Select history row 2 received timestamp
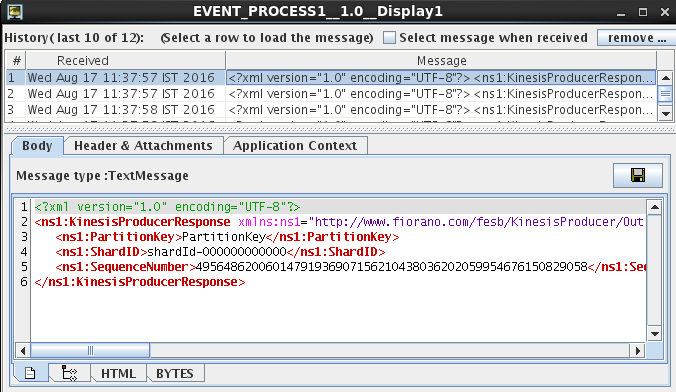 click(x=121, y=94)
